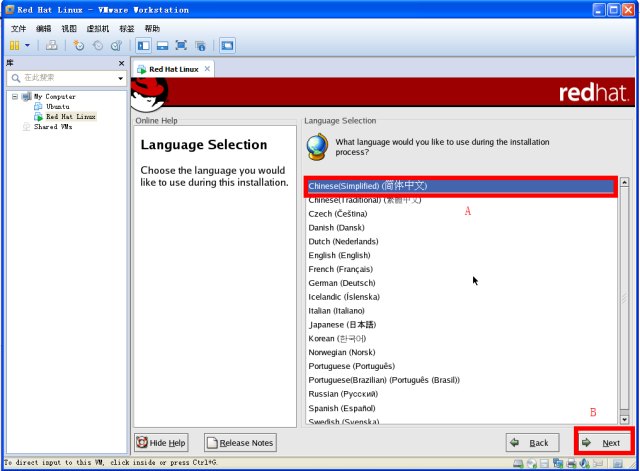Click the printer status bar icon
The image size is (640, 471).
(571, 464)
